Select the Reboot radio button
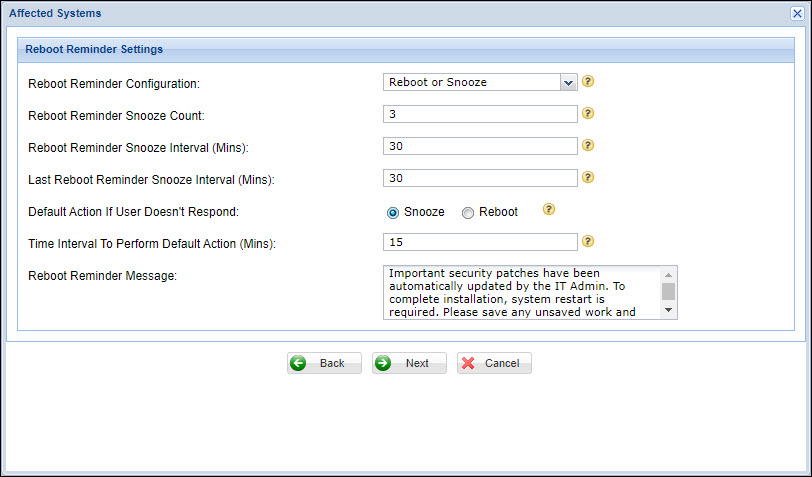812x477 pixels. pyautogui.click(x=468, y=212)
